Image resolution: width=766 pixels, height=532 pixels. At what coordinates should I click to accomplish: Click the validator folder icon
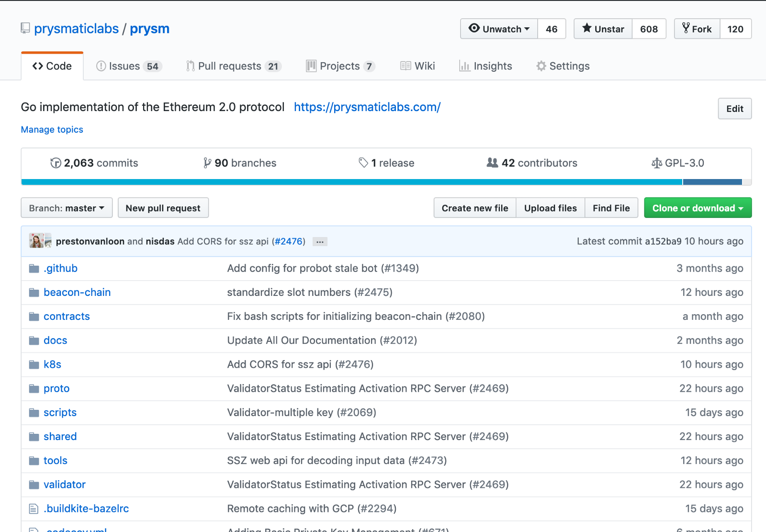tap(34, 485)
